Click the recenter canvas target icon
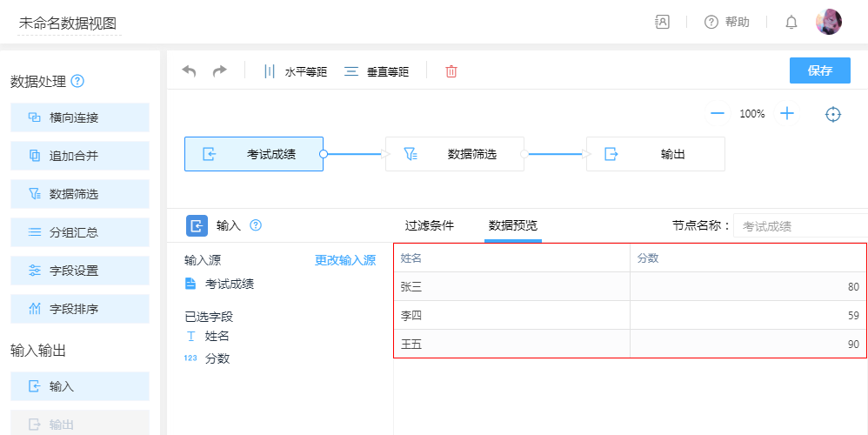This screenshot has width=868, height=435. pyautogui.click(x=833, y=114)
